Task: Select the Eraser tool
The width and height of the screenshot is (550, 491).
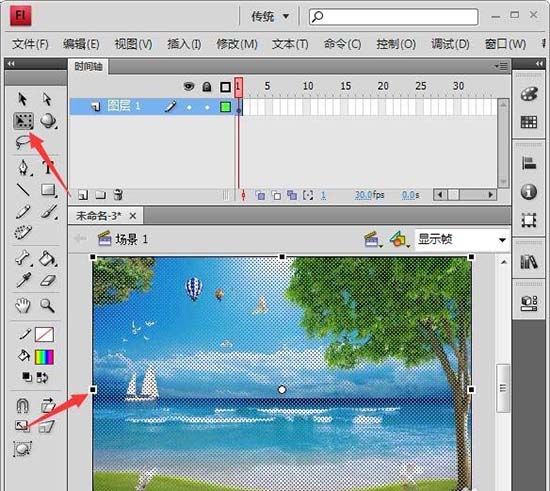Action: tap(48, 281)
